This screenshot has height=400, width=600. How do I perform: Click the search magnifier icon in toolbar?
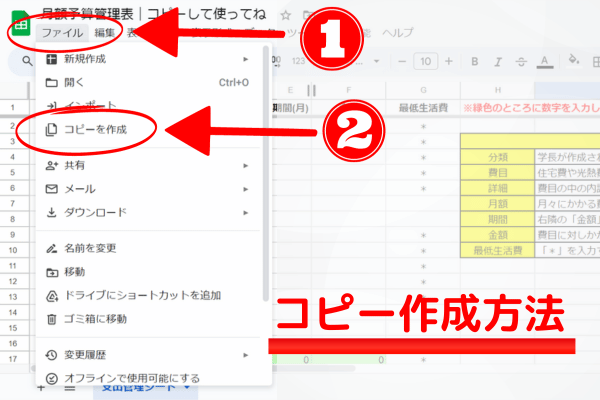(x=27, y=61)
